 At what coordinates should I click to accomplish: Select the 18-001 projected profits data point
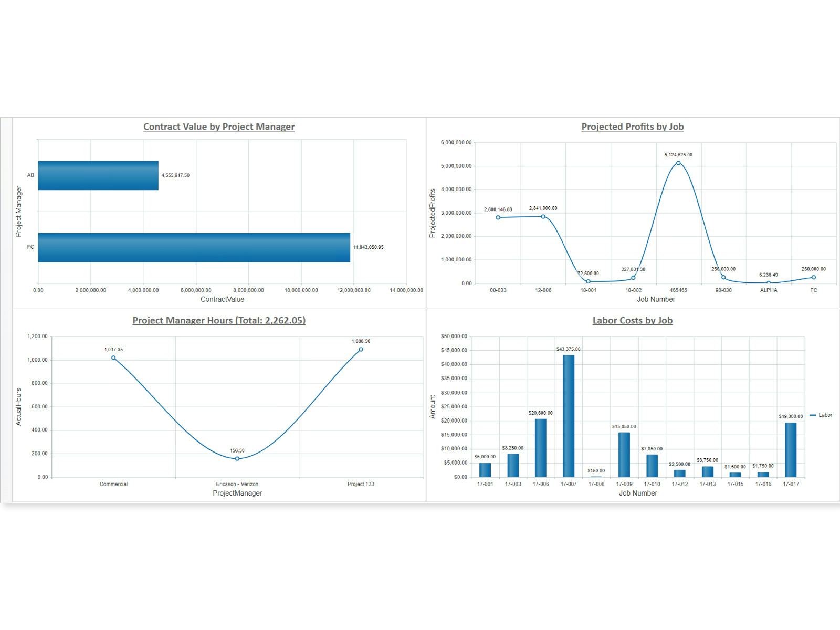pyautogui.click(x=588, y=281)
